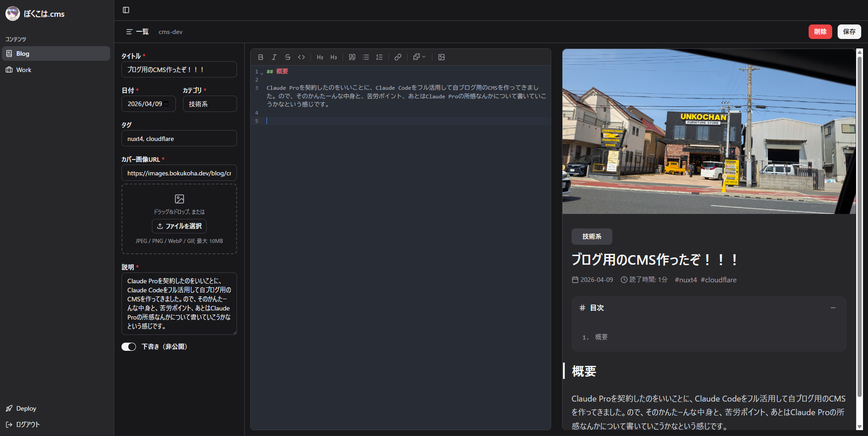
Task: Select the 技術系 category badge in preview
Action: pyautogui.click(x=592, y=236)
